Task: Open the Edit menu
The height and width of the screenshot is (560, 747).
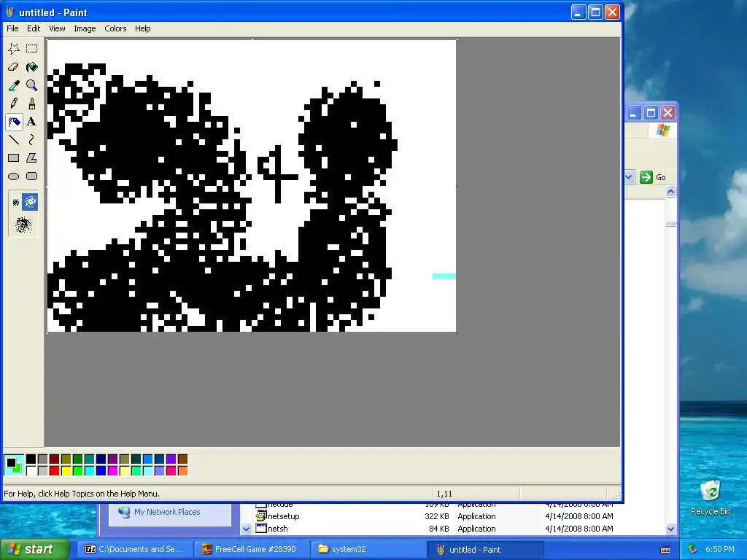Action: point(34,28)
